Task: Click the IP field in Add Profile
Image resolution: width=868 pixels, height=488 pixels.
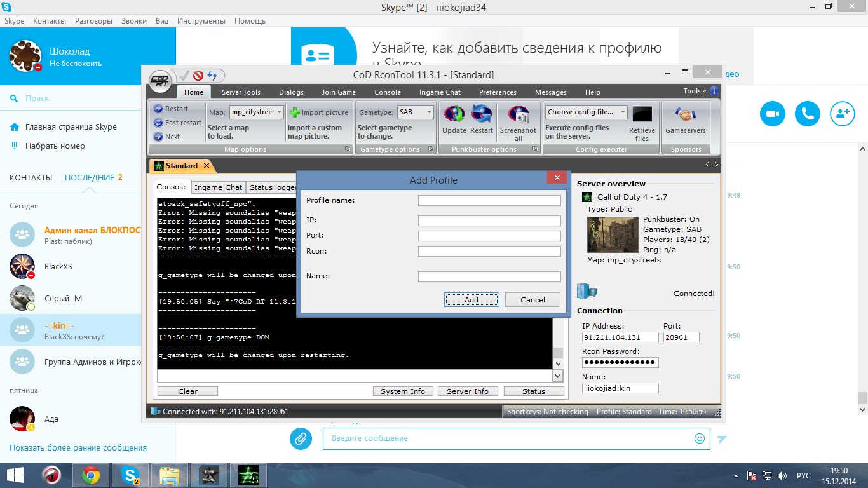Action: click(x=489, y=221)
